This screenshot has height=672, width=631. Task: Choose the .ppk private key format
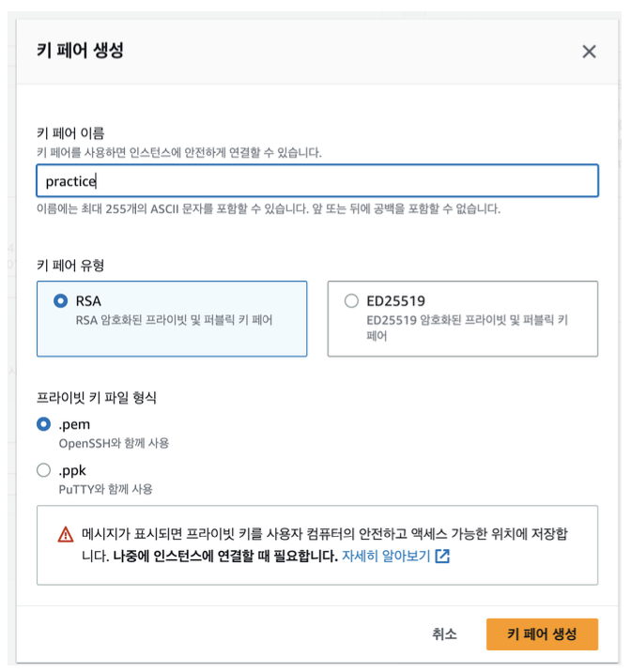(x=44, y=470)
